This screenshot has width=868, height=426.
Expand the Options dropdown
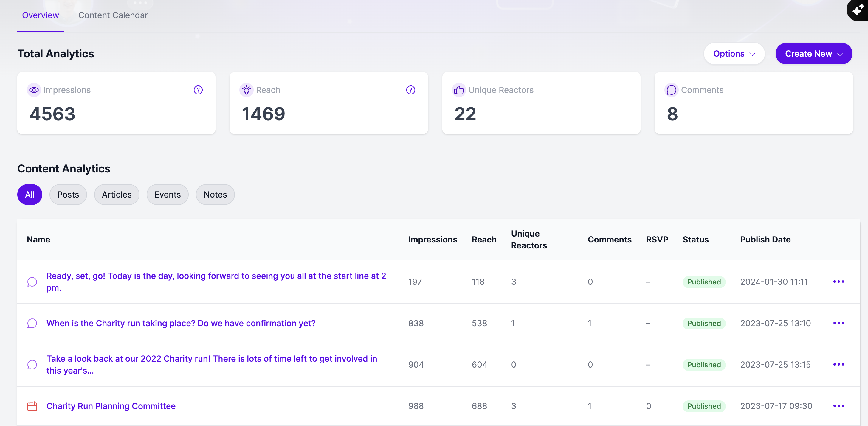(734, 54)
